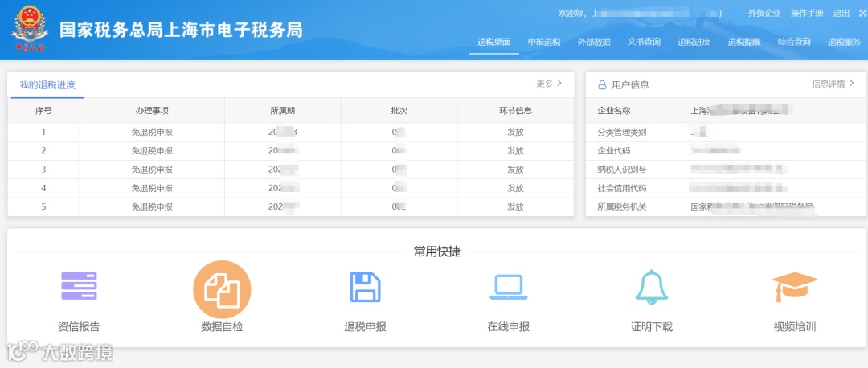Click the 企业名称 field label

(x=614, y=111)
